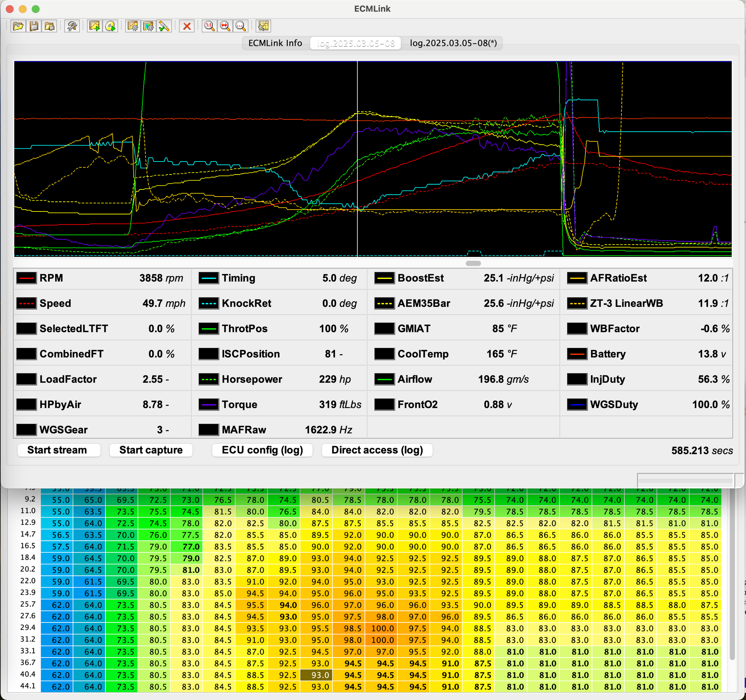
Task: Click the graph-with-play start stream icon
Action: [x=95, y=26]
